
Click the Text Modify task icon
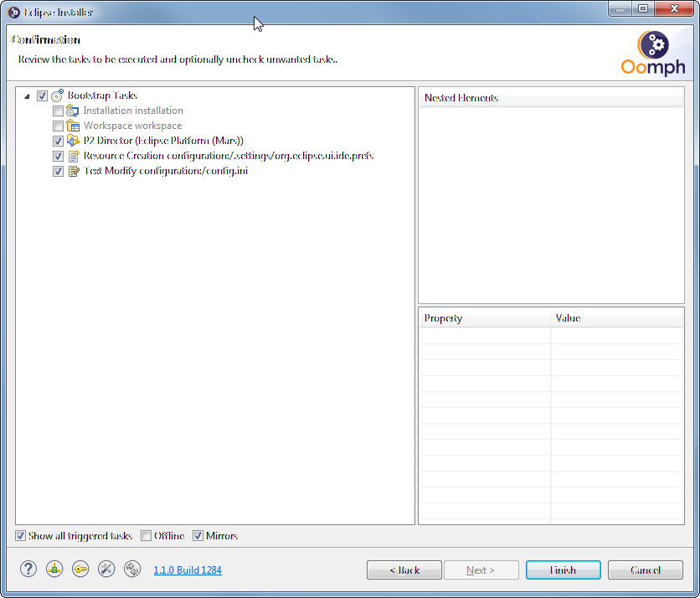pyautogui.click(x=74, y=171)
